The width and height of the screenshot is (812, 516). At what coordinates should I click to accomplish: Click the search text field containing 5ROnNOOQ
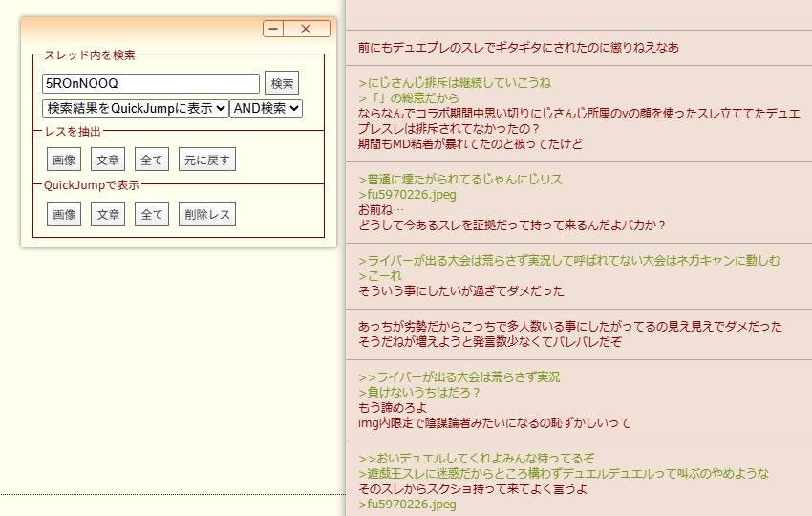click(151, 84)
